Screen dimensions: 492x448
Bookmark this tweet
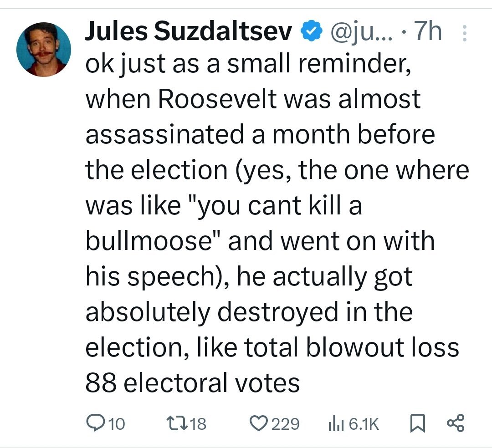point(417,424)
